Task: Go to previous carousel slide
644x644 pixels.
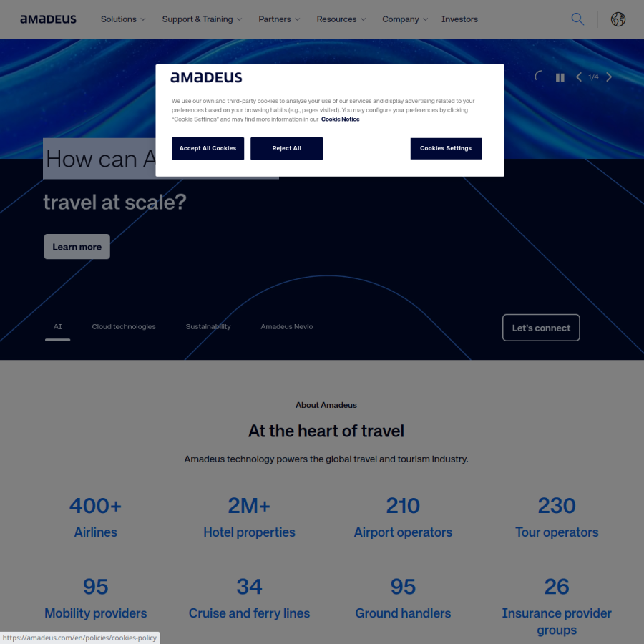Action: click(579, 77)
